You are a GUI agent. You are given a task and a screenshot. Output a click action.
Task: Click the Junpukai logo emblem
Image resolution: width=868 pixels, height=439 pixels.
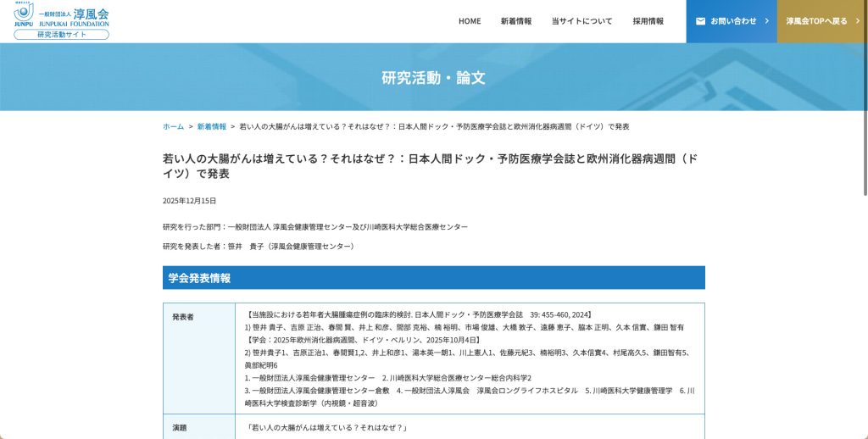coord(23,14)
